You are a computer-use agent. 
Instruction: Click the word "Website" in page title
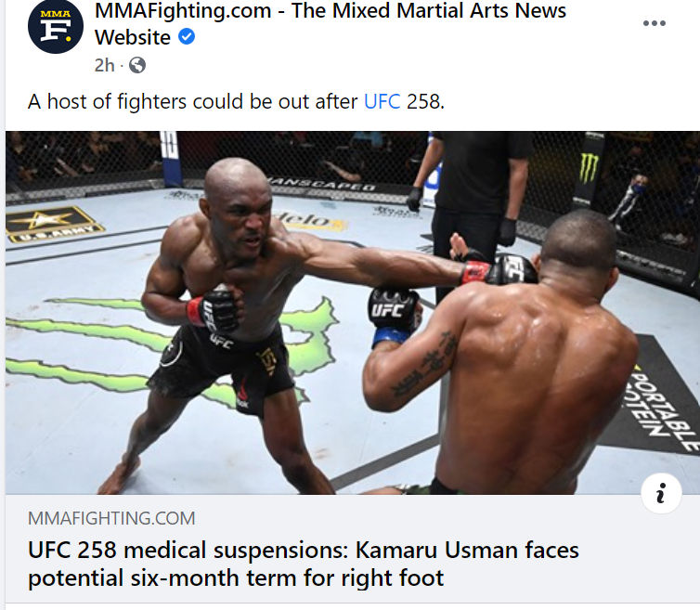tap(133, 37)
